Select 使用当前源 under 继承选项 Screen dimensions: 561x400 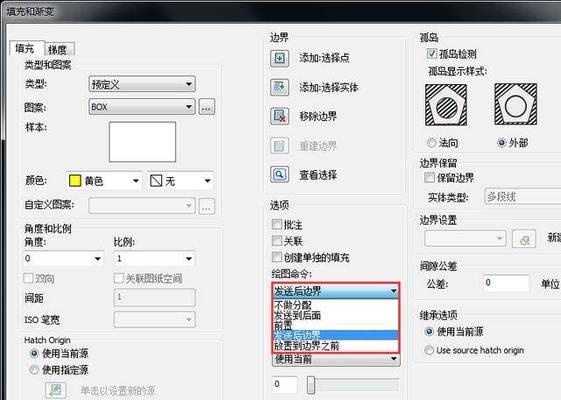point(429,332)
